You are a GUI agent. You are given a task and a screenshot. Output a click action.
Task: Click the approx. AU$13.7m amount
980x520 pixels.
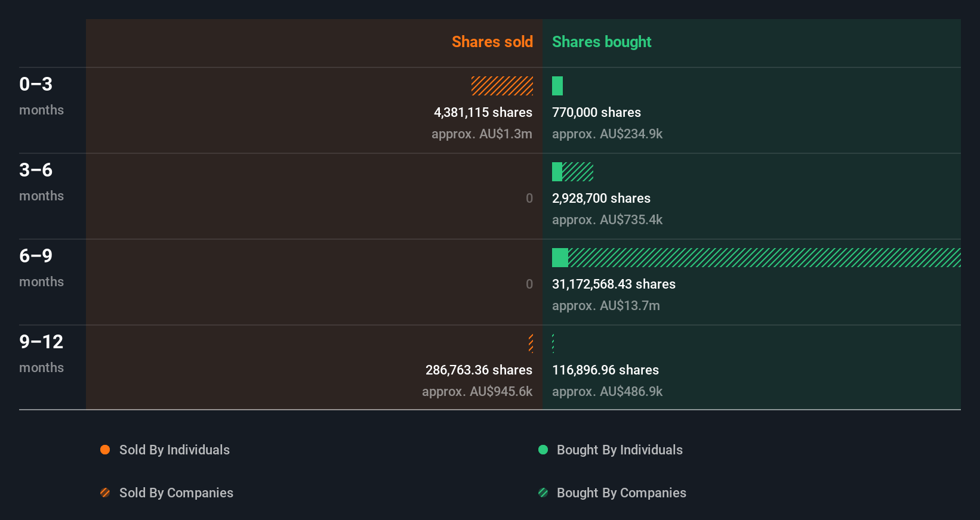(x=606, y=305)
